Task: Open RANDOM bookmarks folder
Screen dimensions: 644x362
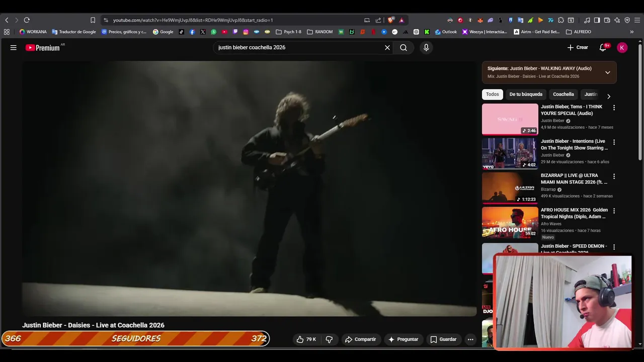Action: point(320,32)
